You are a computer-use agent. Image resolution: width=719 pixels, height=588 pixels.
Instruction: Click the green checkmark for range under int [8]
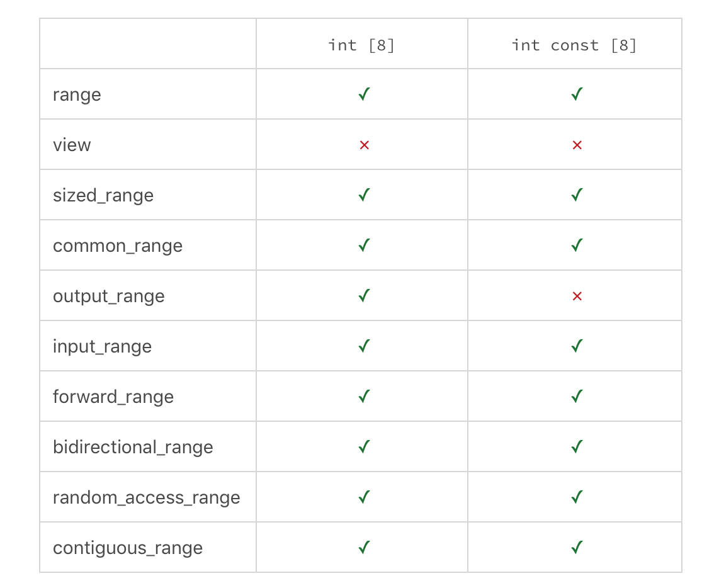(x=364, y=94)
